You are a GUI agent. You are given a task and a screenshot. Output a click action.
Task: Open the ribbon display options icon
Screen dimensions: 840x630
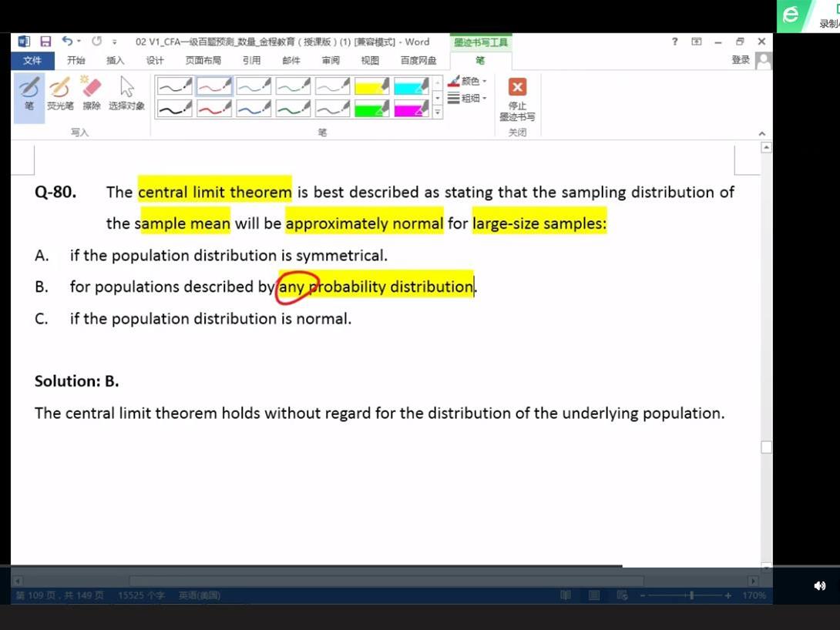(697, 42)
